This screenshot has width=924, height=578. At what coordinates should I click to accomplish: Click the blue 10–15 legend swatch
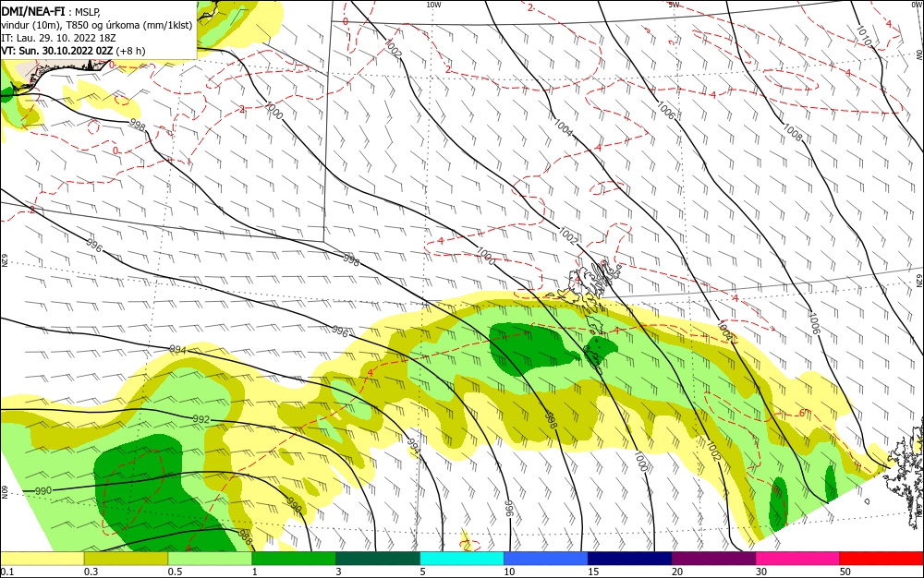click(546, 559)
